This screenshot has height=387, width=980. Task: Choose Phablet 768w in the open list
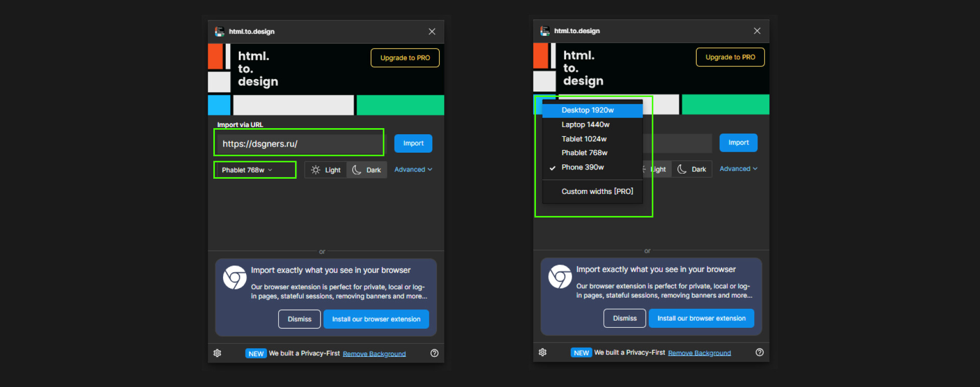pos(592,153)
